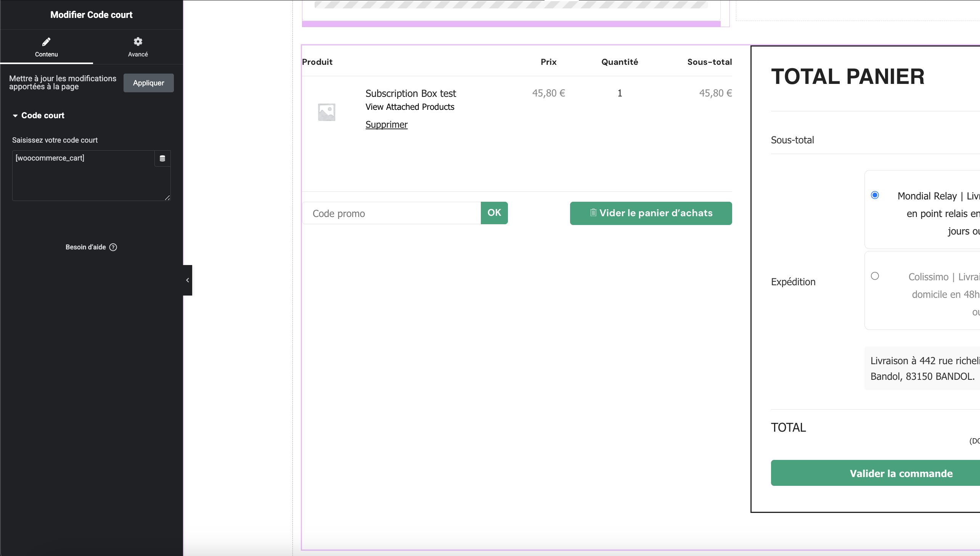Click the Sous-total label in totals
This screenshot has width=980, height=556.
(792, 140)
